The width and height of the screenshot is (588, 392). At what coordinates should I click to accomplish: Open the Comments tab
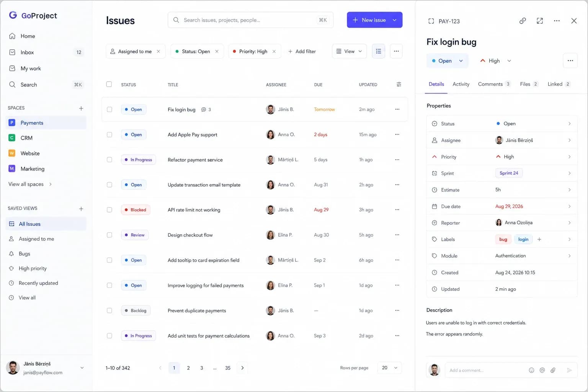pyautogui.click(x=494, y=84)
